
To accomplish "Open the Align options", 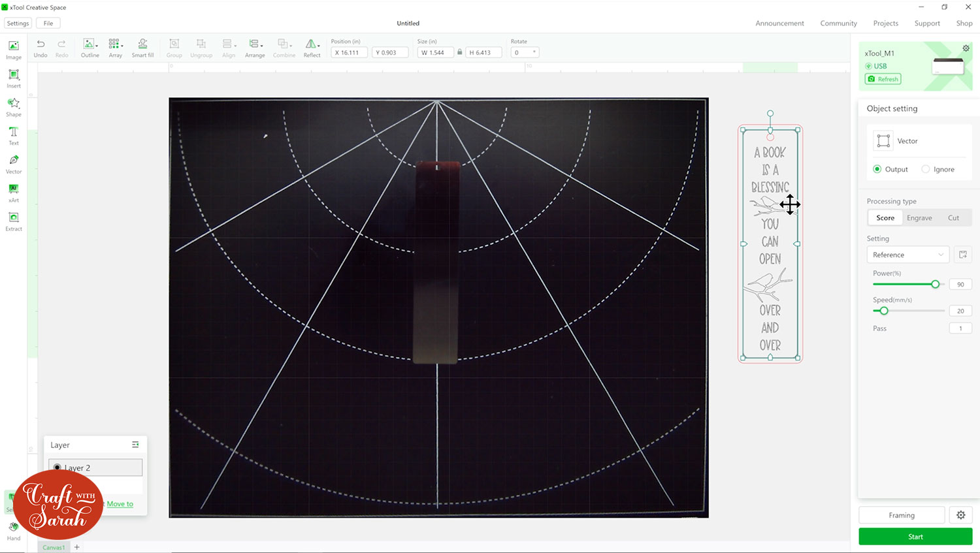I will [x=228, y=48].
